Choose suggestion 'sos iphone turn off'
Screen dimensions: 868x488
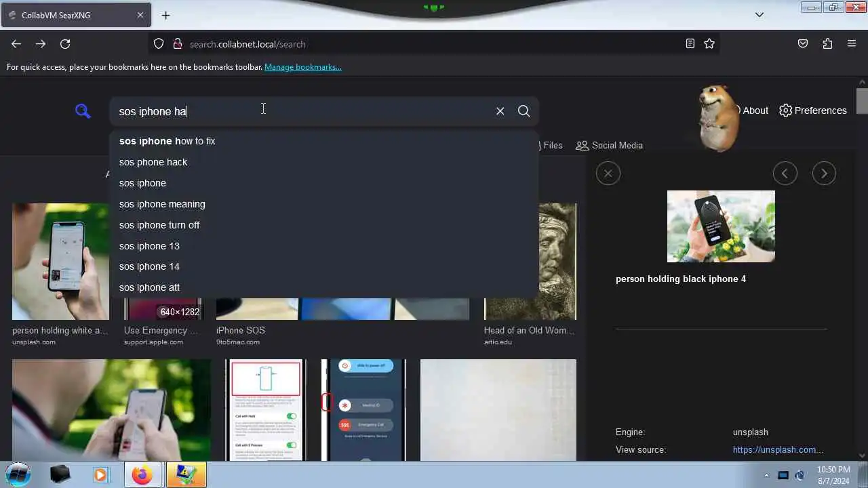pos(323,225)
